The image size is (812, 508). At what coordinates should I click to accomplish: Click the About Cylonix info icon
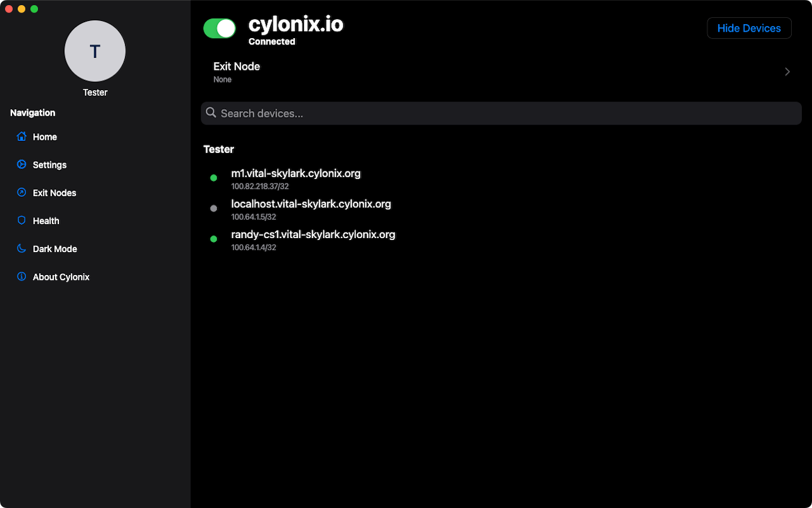22,276
